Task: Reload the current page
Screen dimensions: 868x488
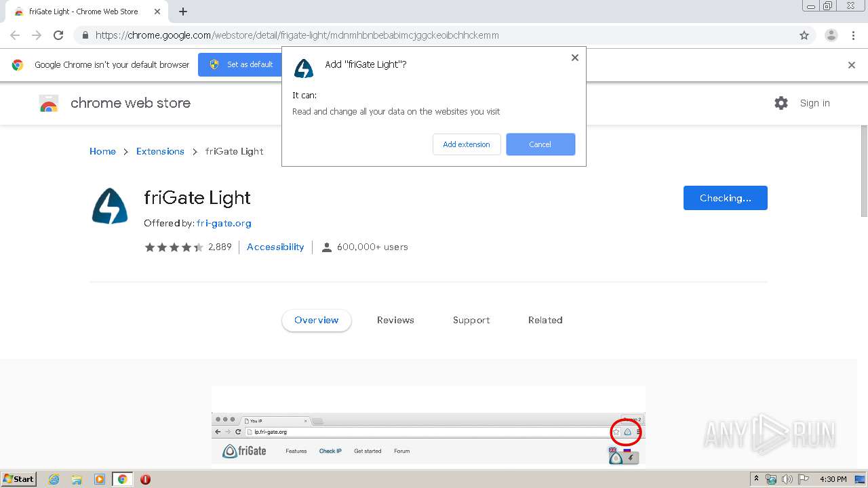Action: [x=58, y=35]
